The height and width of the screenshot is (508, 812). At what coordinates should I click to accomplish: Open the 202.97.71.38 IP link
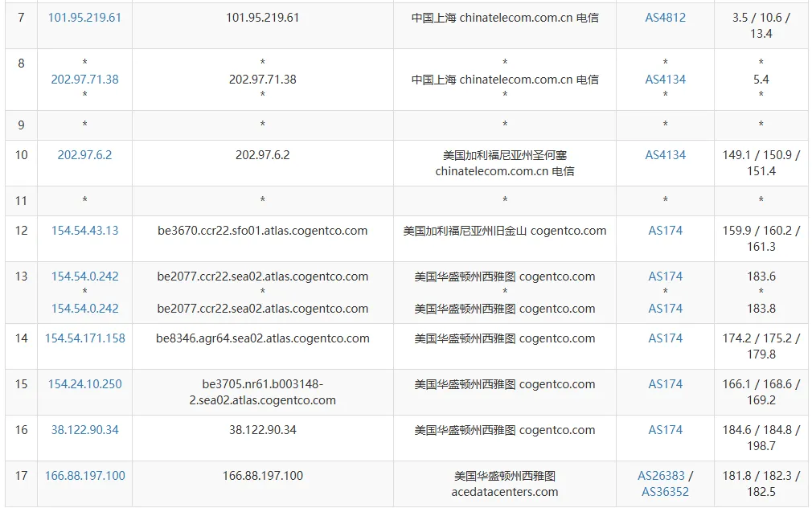pos(84,80)
